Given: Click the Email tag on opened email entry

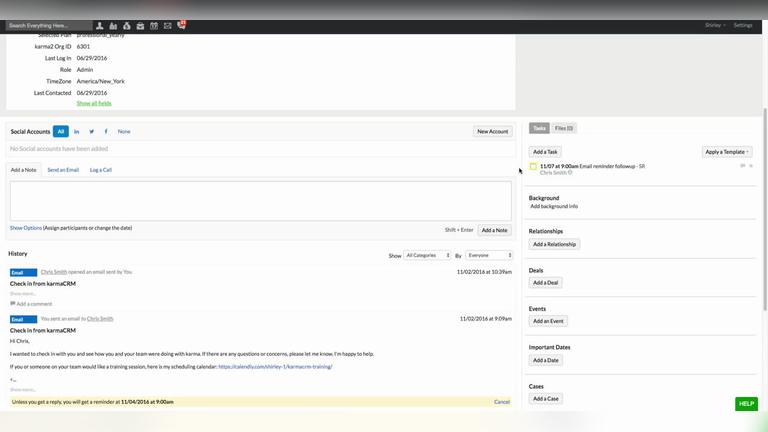Looking at the screenshot, I should [x=23, y=272].
